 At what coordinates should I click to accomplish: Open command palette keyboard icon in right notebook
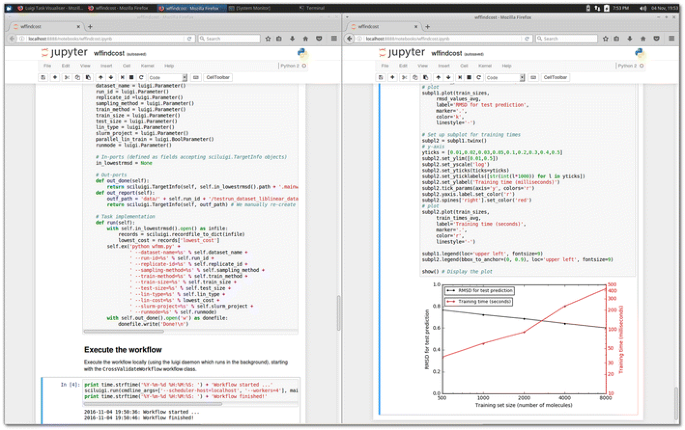pyautogui.click(x=533, y=77)
